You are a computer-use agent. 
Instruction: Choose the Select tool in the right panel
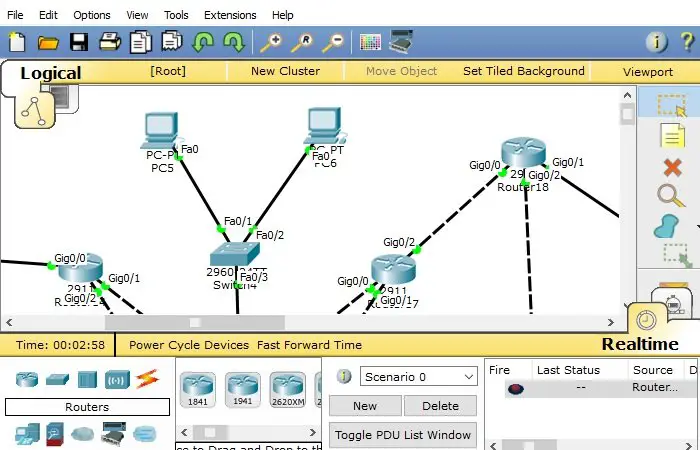(671, 105)
